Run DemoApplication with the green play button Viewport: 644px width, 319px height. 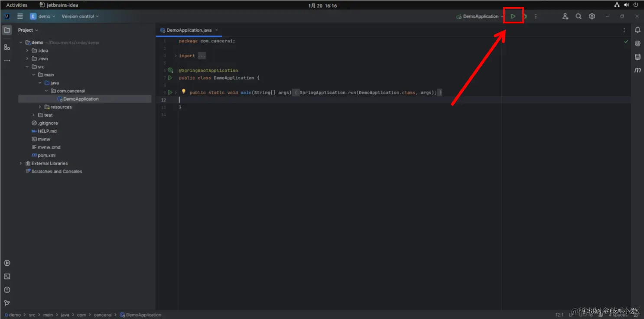coord(513,16)
